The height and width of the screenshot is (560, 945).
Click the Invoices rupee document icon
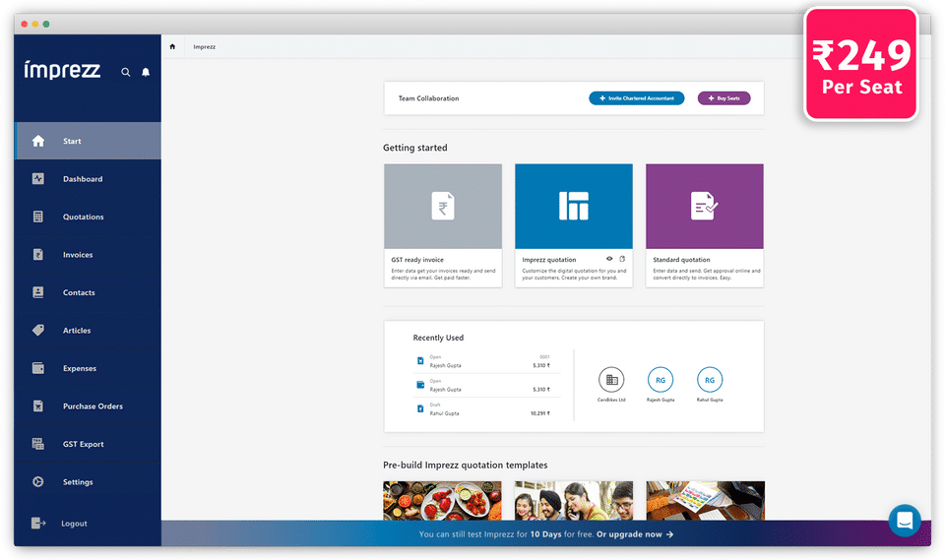point(38,254)
